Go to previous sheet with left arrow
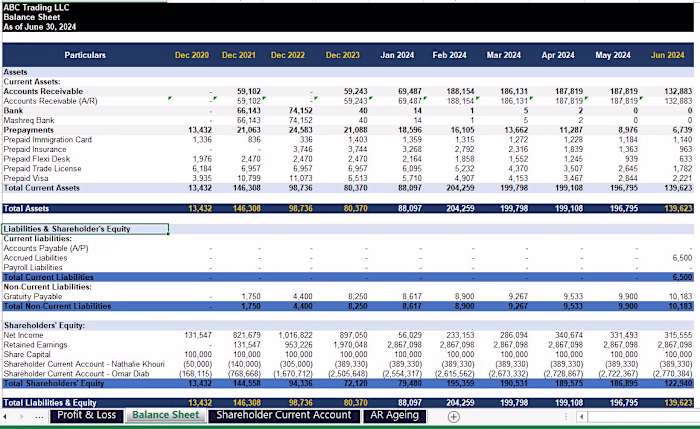 [x=5, y=417]
